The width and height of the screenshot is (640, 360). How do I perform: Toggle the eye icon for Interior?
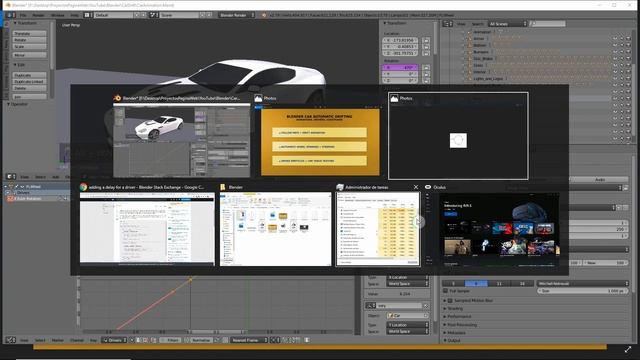[615, 72]
